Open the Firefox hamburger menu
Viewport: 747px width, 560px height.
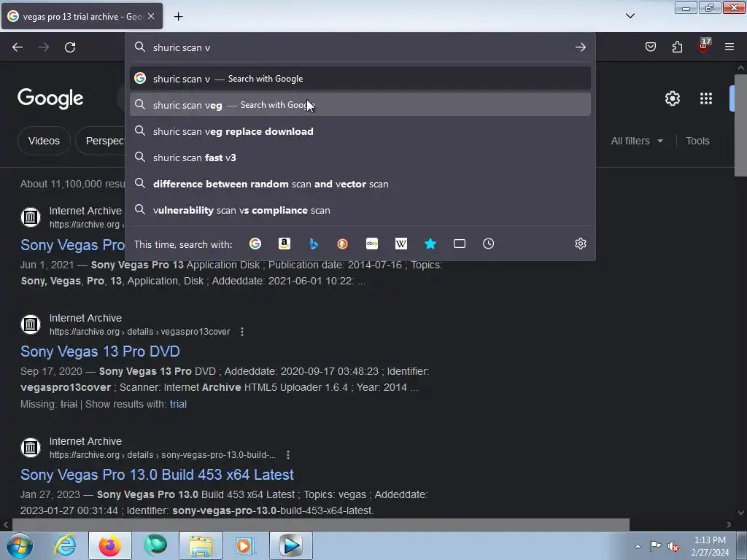coord(729,47)
